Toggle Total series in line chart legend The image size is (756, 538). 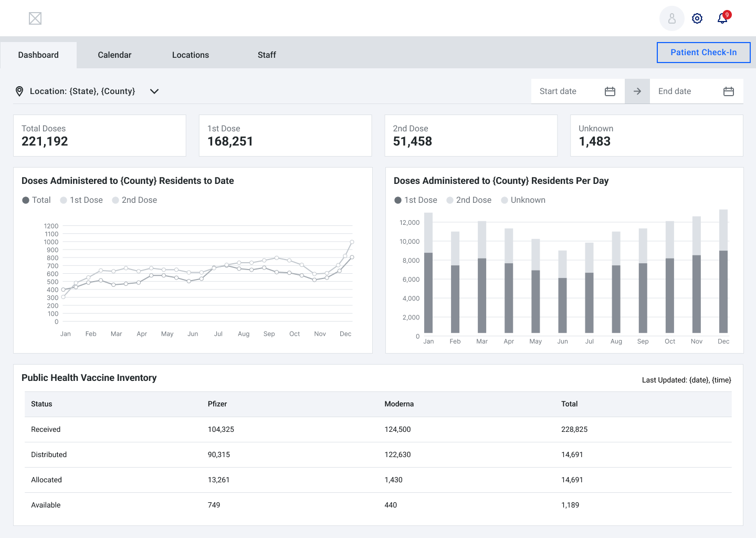36,200
